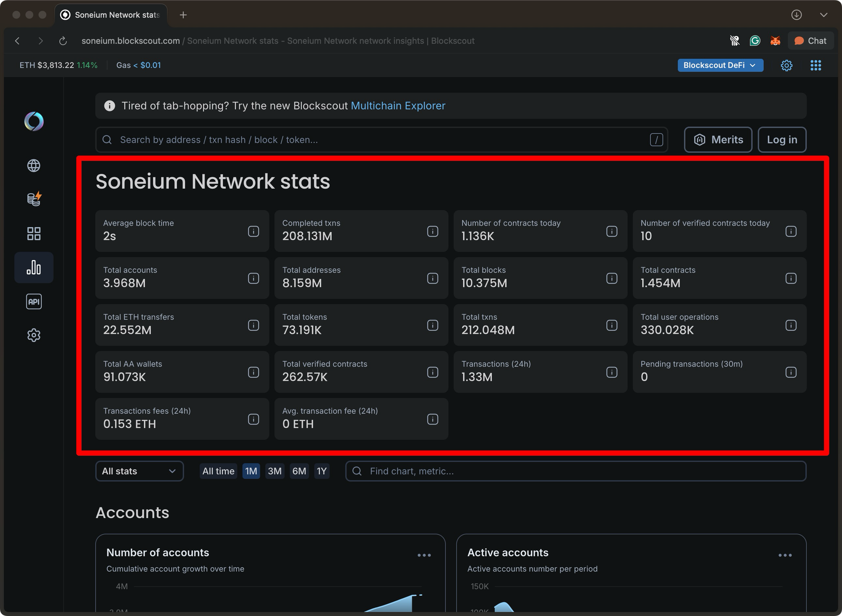Show info for Transactions (24h)
The width and height of the screenshot is (842, 616).
(612, 372)
